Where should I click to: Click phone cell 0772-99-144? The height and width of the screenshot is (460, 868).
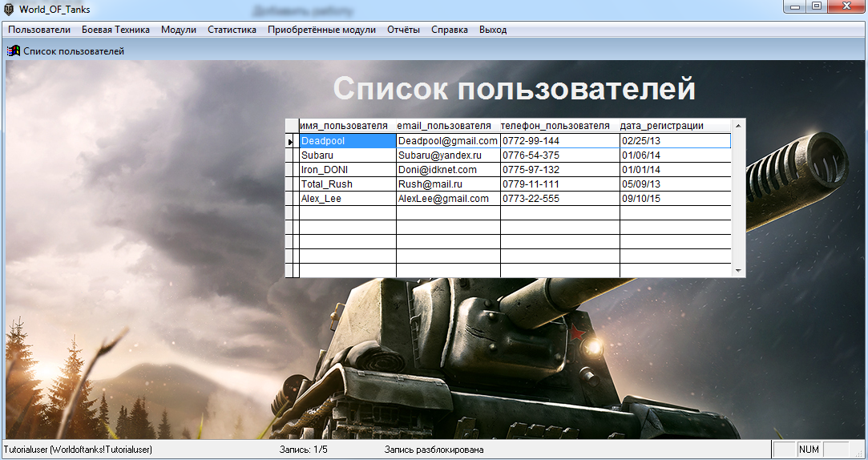(560, 141)
